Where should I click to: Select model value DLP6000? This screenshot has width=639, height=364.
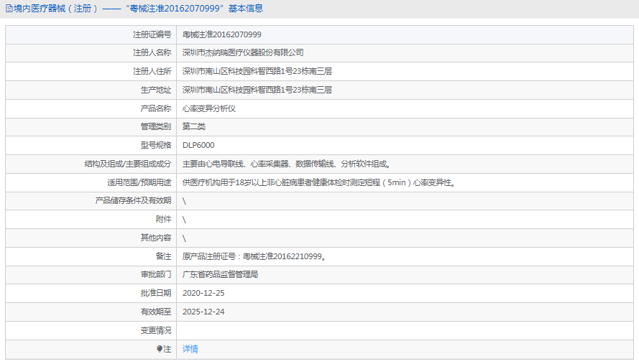tap(198, 145)
